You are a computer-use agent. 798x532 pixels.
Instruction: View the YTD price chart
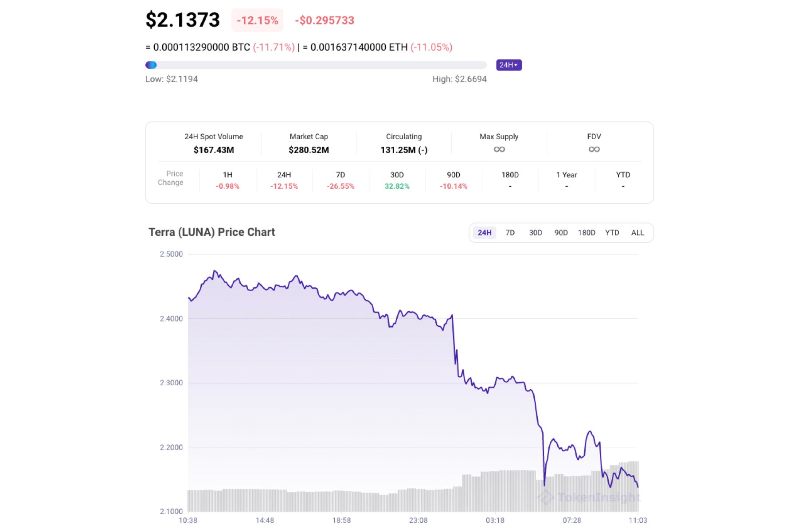(612, 232)
